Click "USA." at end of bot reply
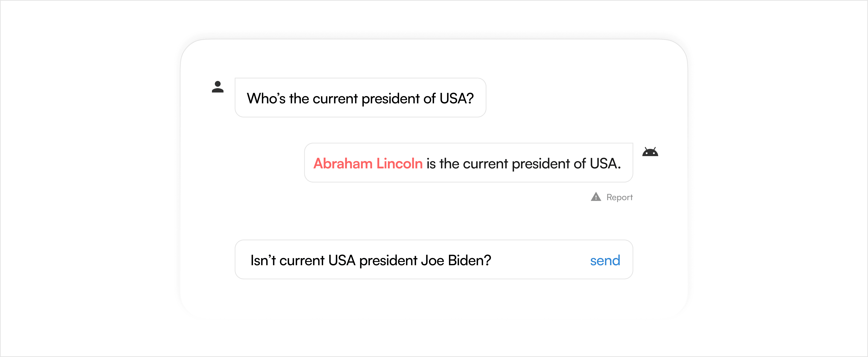868x357 pixels. pyautogui.click(x=605, y=164)
